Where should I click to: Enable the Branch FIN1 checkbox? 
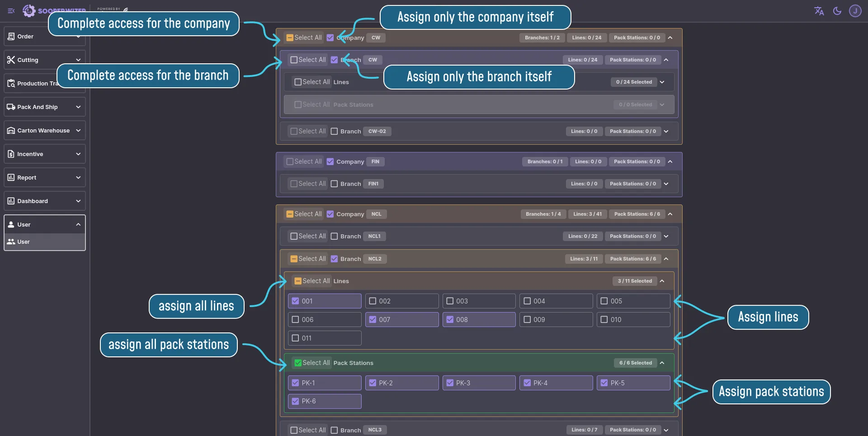(x=334, y=184)
